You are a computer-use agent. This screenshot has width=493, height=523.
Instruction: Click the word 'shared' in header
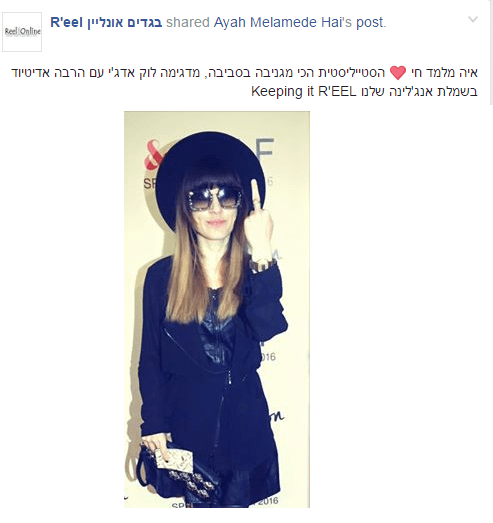click(187, 22)
